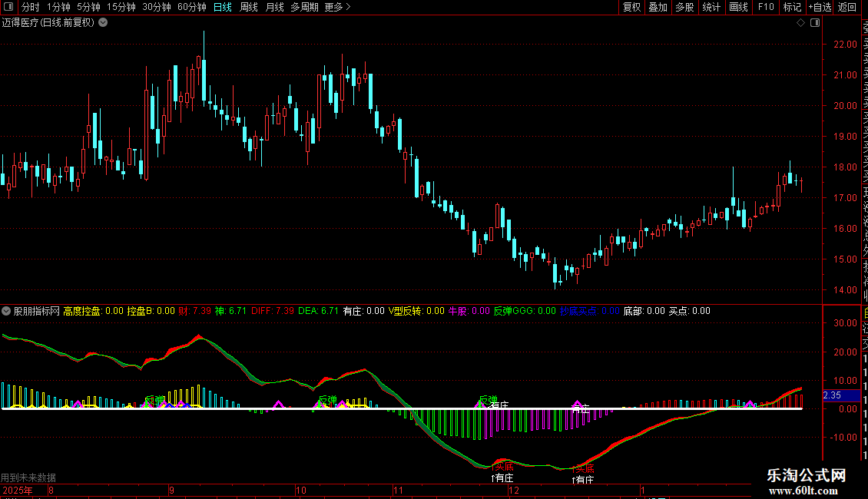Open the 多周期 multi-period view
The image size is (868, 499).
[x=304, y=7]
